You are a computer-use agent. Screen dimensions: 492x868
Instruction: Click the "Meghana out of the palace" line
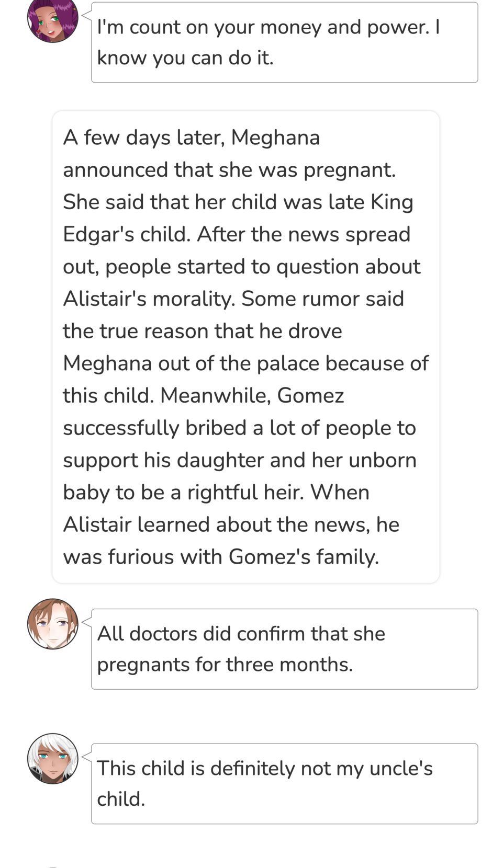click(245, 363)
